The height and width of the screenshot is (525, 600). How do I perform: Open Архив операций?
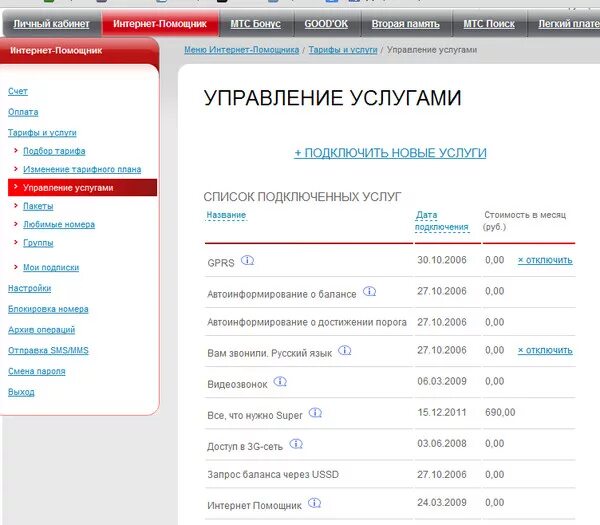point(41,329)
